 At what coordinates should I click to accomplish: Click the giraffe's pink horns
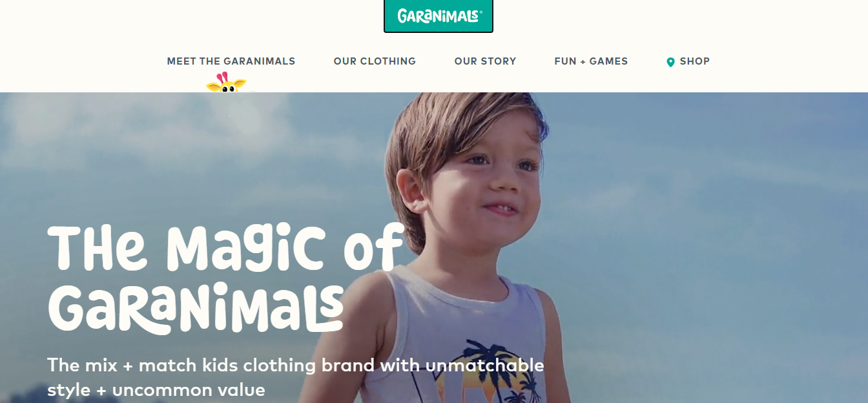coord(223,77)
